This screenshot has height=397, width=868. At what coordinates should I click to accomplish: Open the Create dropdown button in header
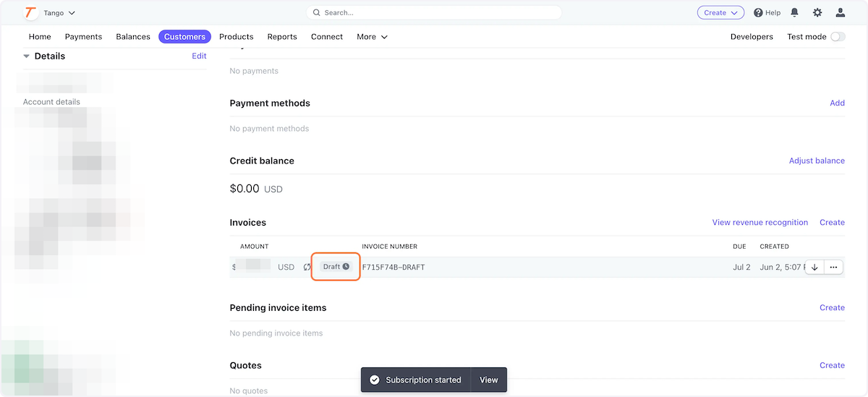[720, 12]
